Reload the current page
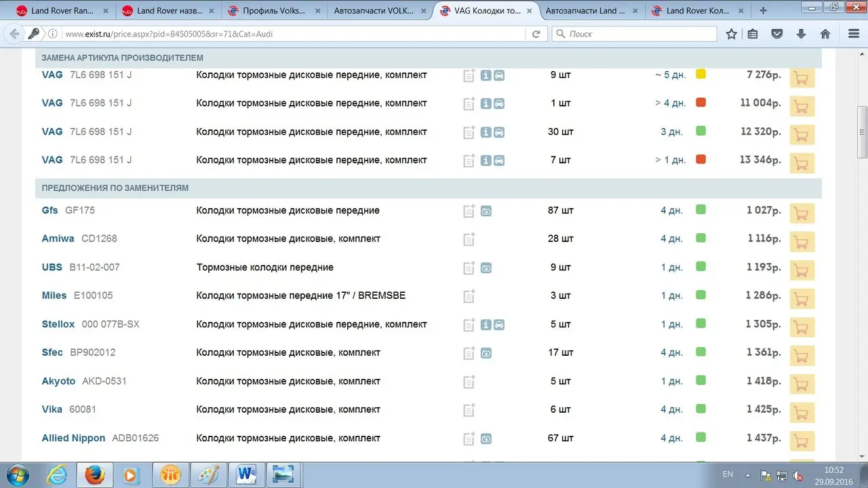The width and height of the screenshot is (868, 488). coord(536,34)
